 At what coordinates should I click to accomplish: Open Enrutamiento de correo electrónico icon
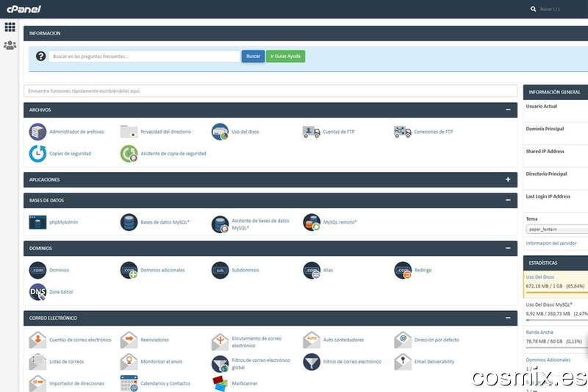point(220,342)
